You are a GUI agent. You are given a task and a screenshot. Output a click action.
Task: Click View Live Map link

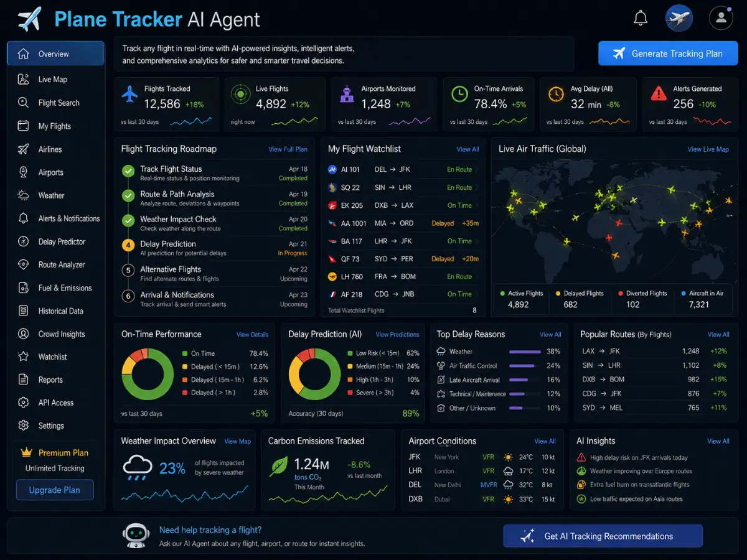pyautogui.click(x=708, y=149)
